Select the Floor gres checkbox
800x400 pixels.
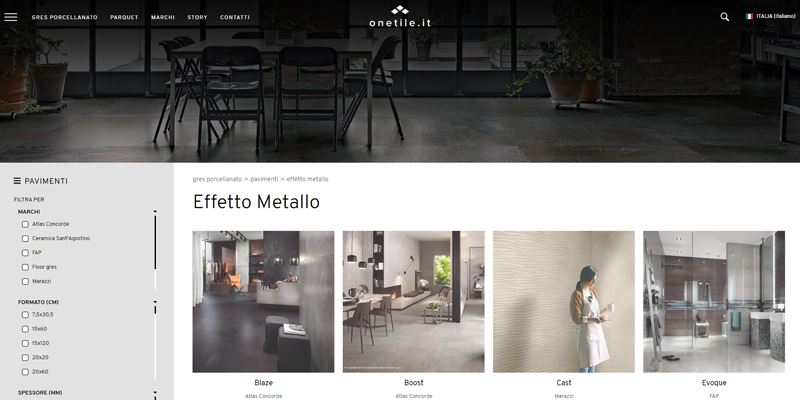click(x=25, y=267)
